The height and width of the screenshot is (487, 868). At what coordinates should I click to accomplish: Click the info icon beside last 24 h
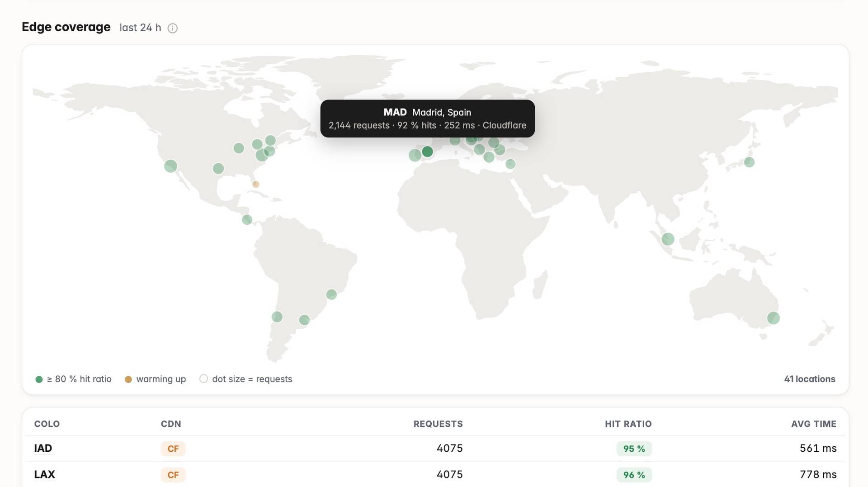click(172, 28)
